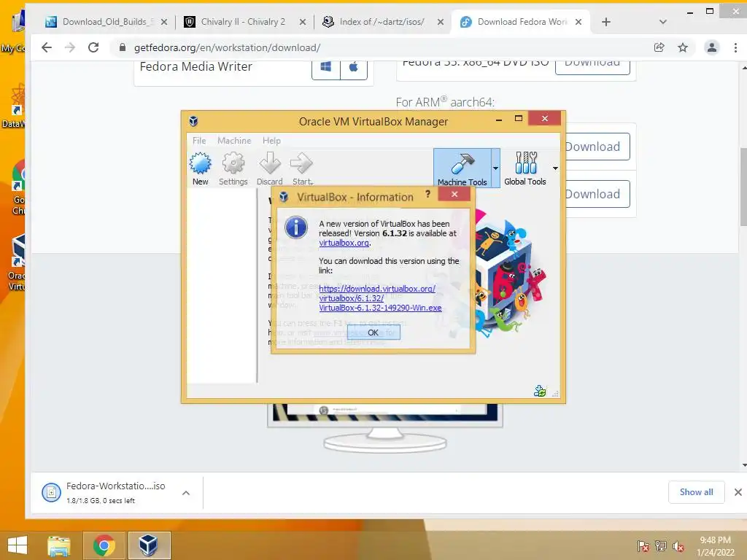Click the New machine toolbar icon
Viewport: 747px width, 560px height.
[200, 168]
